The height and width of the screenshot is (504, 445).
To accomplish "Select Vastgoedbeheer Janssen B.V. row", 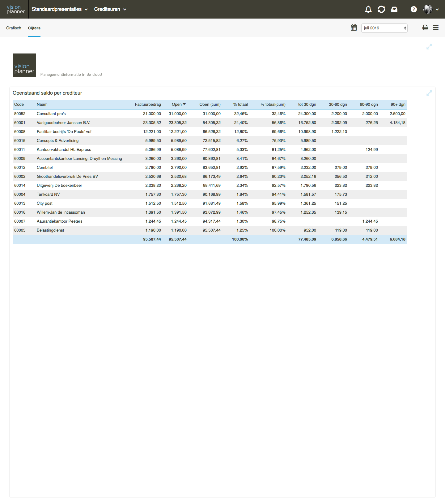I will (x=210, y=123).
